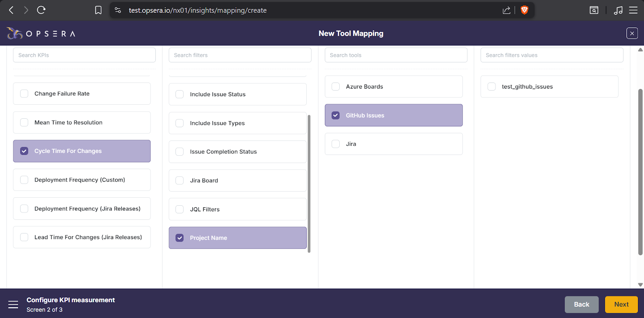This screenshot has width=644, height=318.
Task: Open the hamburger menu in footer
Action: coord(13,305)
